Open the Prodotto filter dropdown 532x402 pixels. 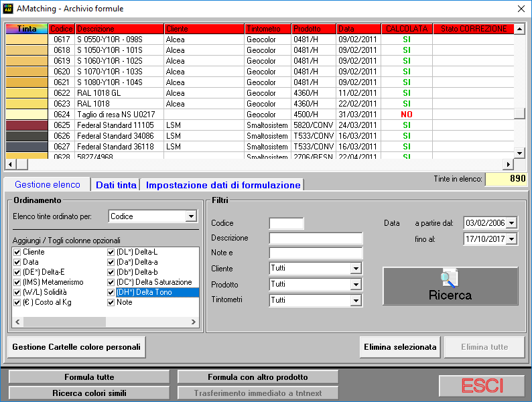[x=356, y=285]
